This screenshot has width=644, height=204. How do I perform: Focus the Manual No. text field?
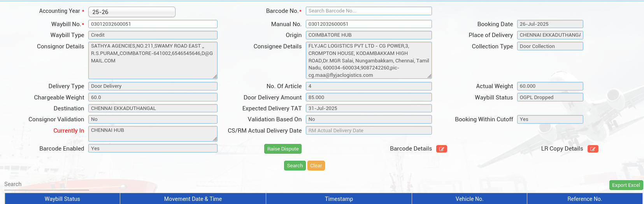[369, 24]
